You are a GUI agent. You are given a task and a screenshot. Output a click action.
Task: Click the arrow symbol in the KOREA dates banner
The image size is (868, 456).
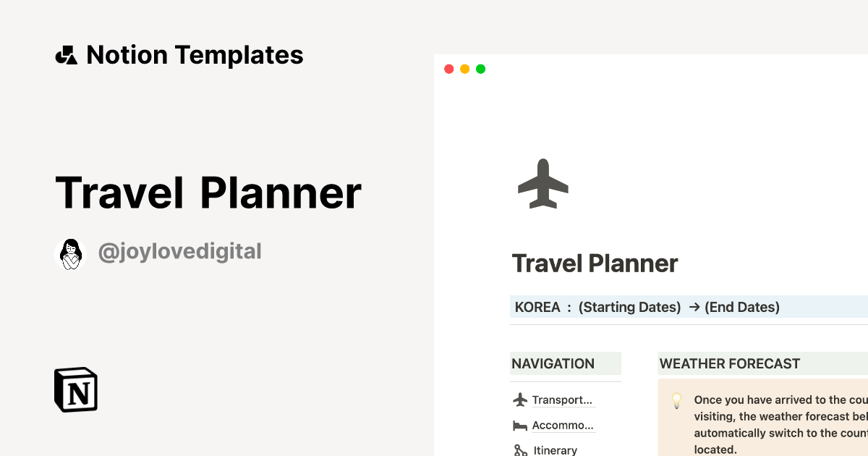point(695,307)
